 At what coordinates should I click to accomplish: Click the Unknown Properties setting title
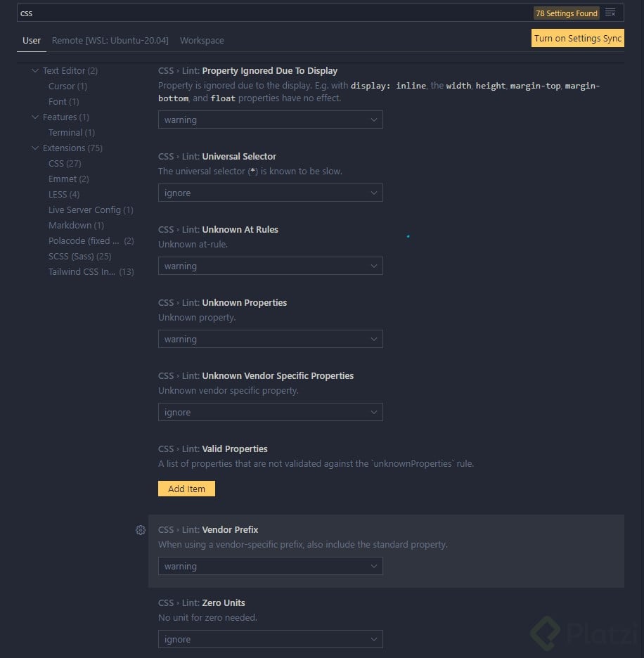coord(245,302)
